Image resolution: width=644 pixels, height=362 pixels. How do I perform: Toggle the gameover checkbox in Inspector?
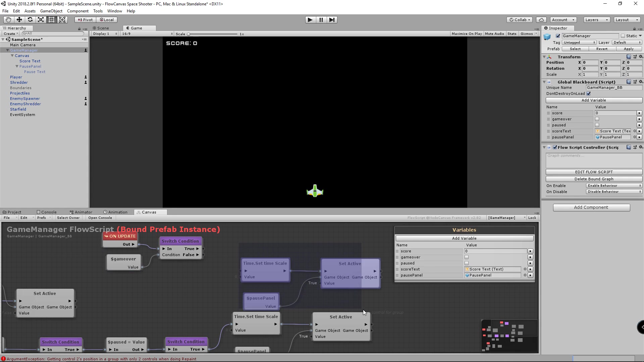point(597,119)
